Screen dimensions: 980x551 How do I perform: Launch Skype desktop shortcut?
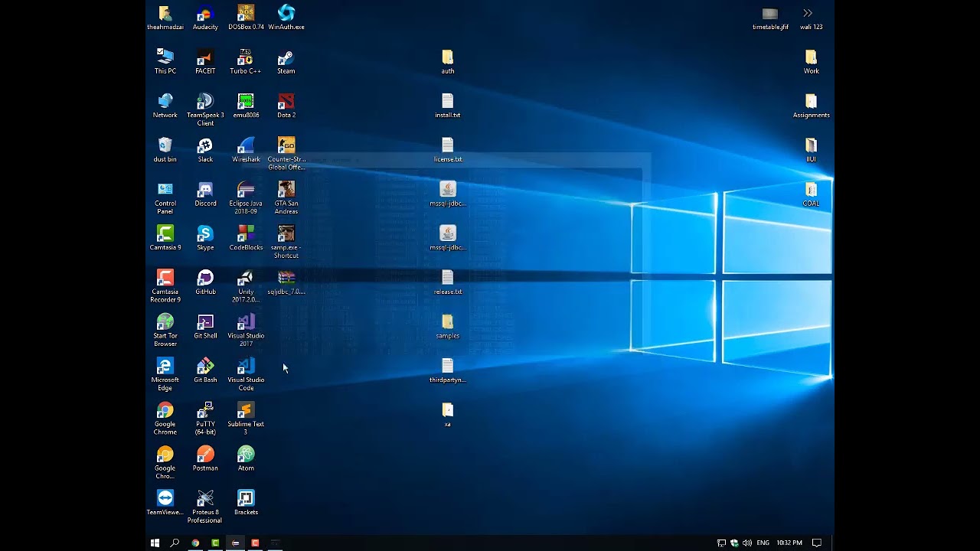(205, 239)
